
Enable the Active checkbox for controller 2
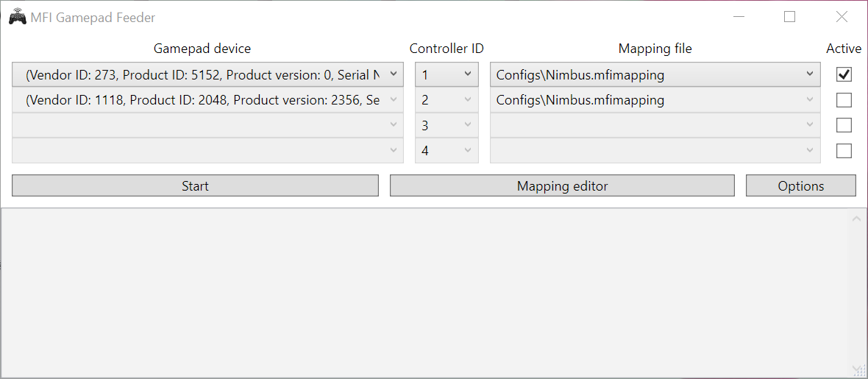click(x=844, y=100)
